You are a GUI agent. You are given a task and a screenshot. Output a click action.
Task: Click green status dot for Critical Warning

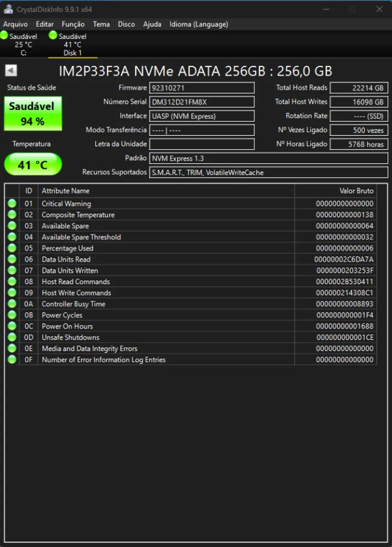coord(12,203)
